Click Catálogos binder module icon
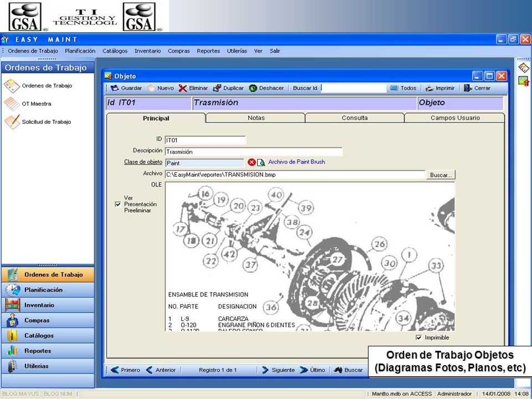 [13, 336]
